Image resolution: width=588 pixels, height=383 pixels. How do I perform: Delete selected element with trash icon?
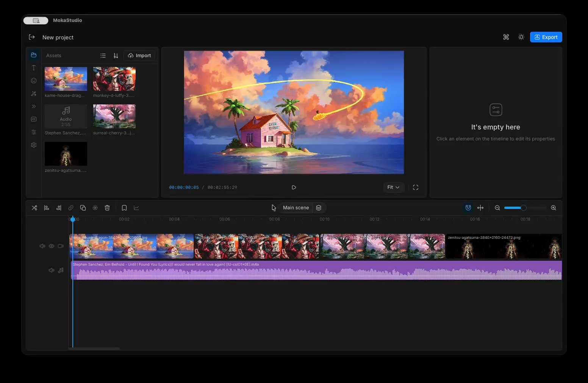pyautogui.click(x=107, y=208)
